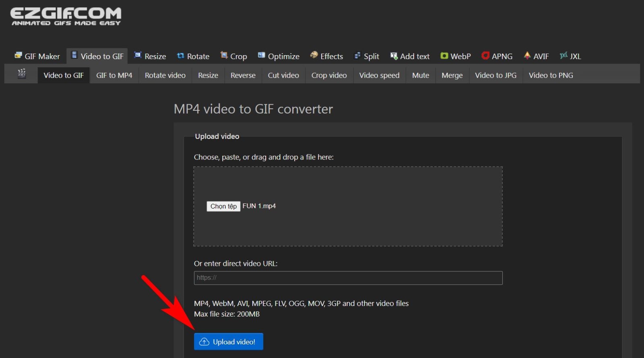Click the Chọn tệp file chooser button
The width and height of the screenshot is (644, 358).
pos(223,206)
